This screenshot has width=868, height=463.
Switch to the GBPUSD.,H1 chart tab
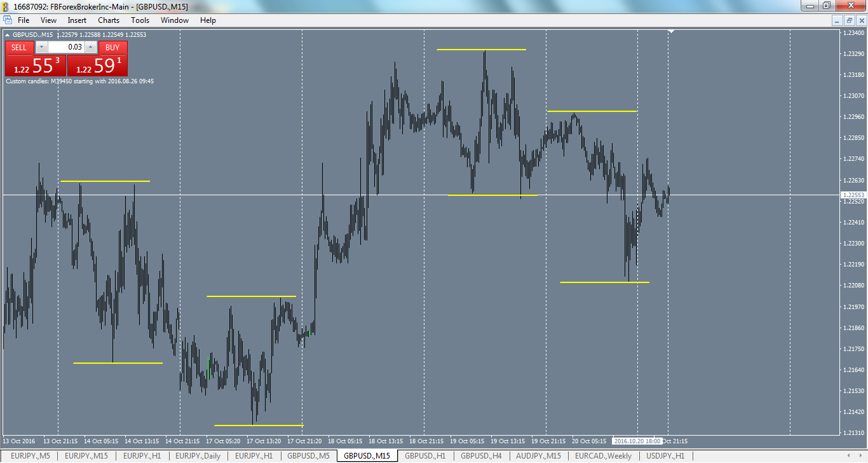[424, 456]
